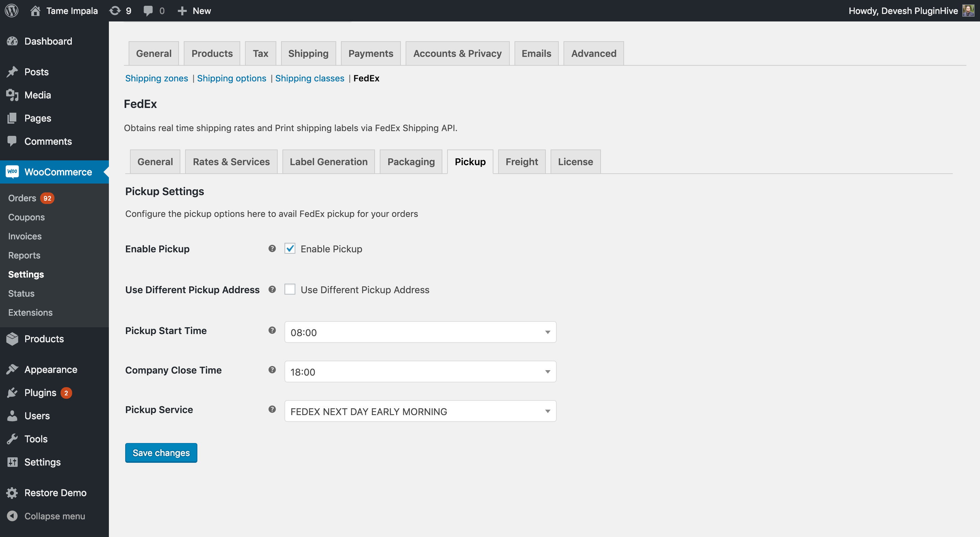Image resolution: width=980 pixels, height=537 pixels.
Task: Toggle the Enable Pickup checkbox
Action: coord(290,249)
